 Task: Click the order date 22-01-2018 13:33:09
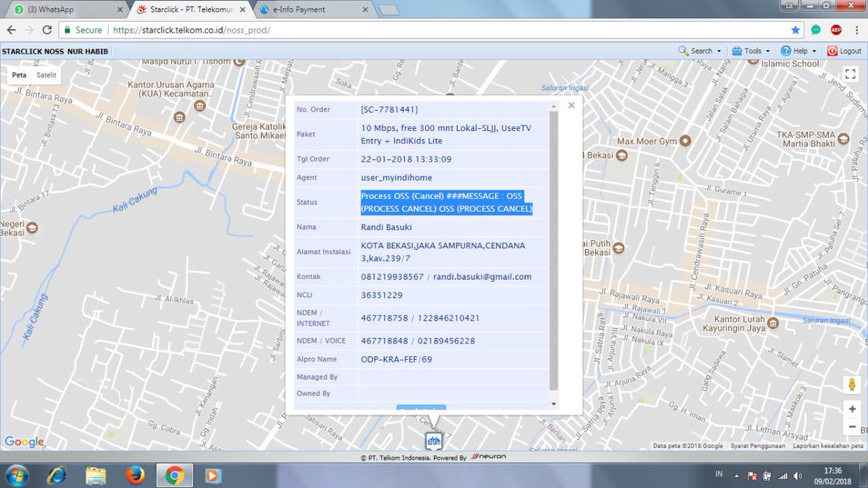coord(407,159)
